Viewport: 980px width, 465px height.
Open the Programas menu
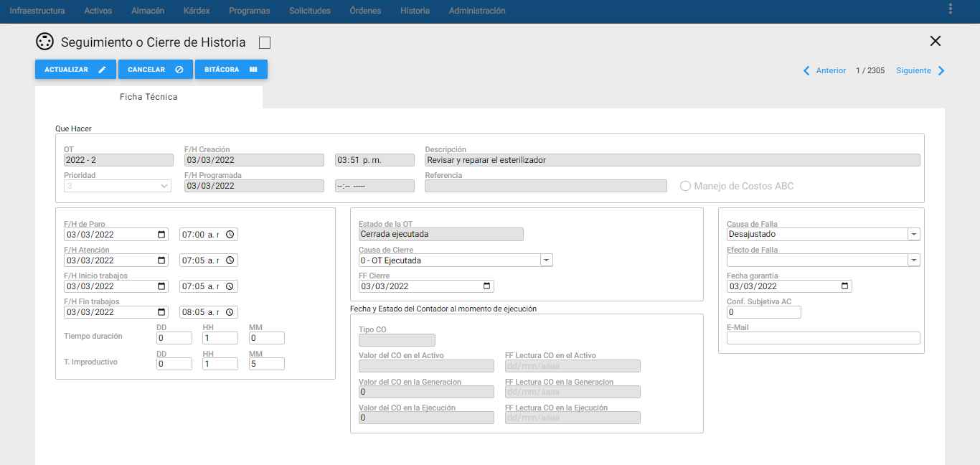[250, 11]
